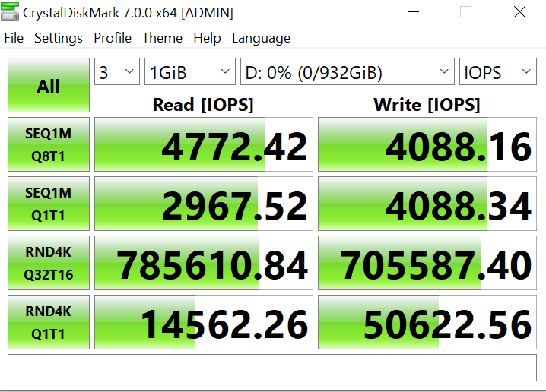This screenshot has height=392, width=546.
Task: Run the RND4K Q32T16 test
Action: point(49,263)
